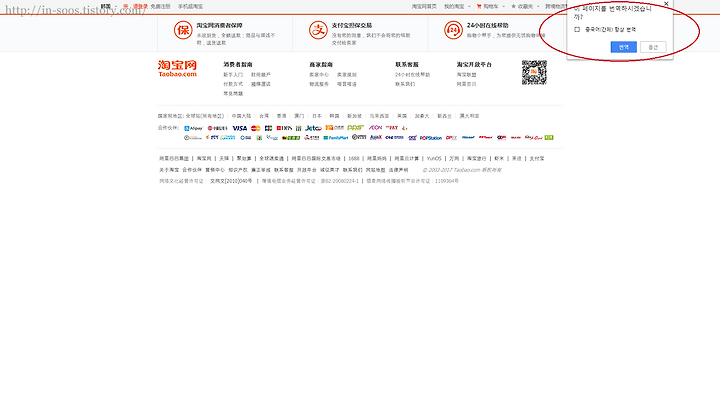720x397 pixels.
Task: Open 付款方式 link in footer
Action: pos(233,84)
